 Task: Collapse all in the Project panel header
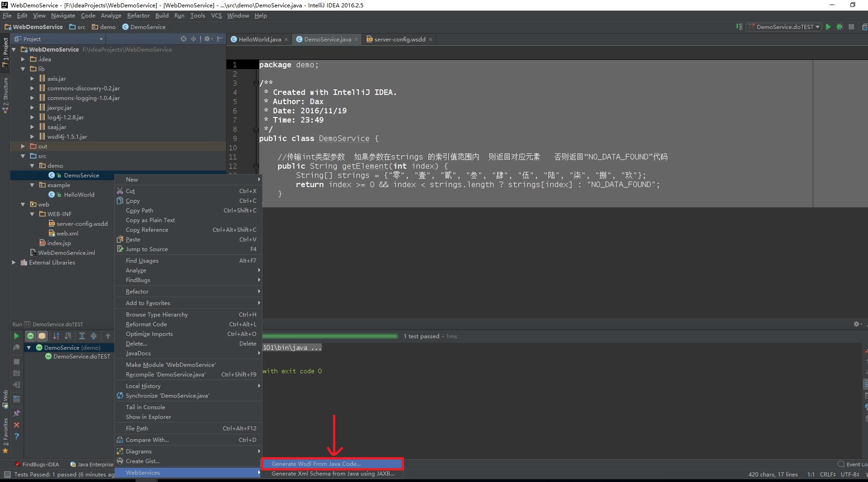[194, 39]
